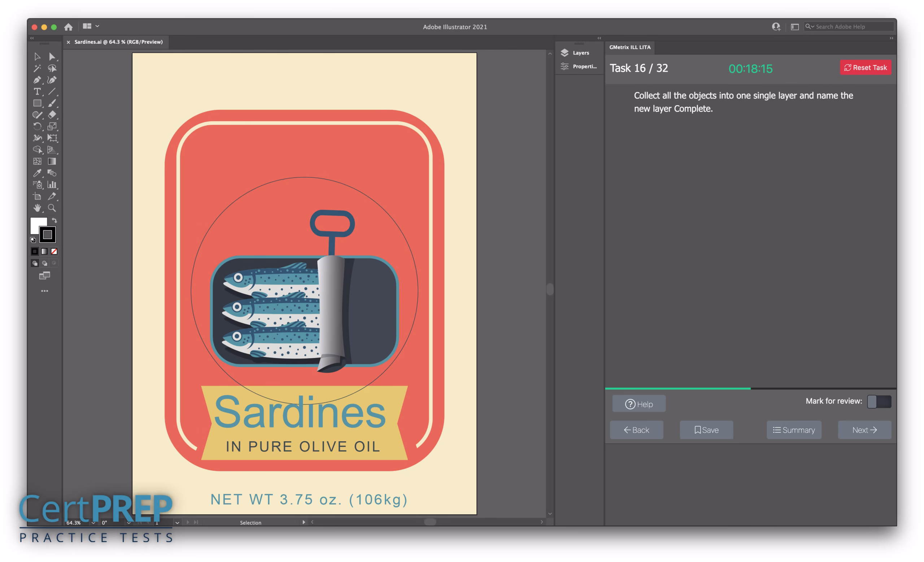Click the Reset Task button
924x562 pixels.
(x=865, y=68)
